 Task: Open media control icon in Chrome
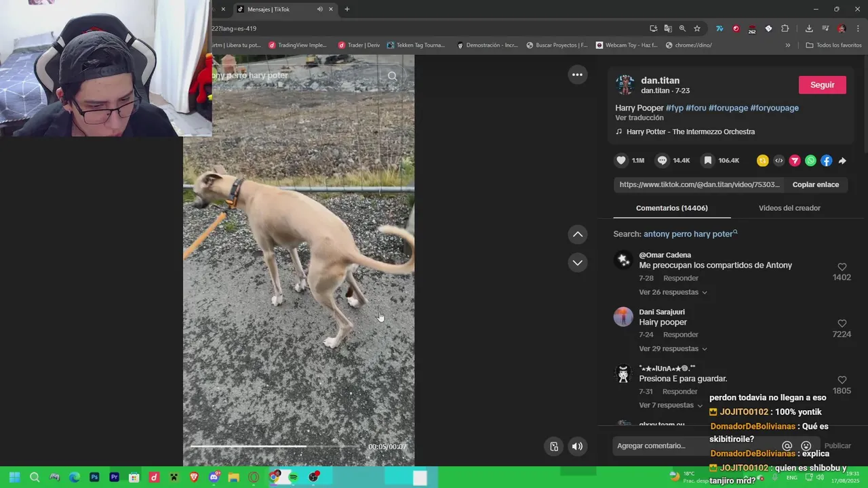[x=825, y=28]
